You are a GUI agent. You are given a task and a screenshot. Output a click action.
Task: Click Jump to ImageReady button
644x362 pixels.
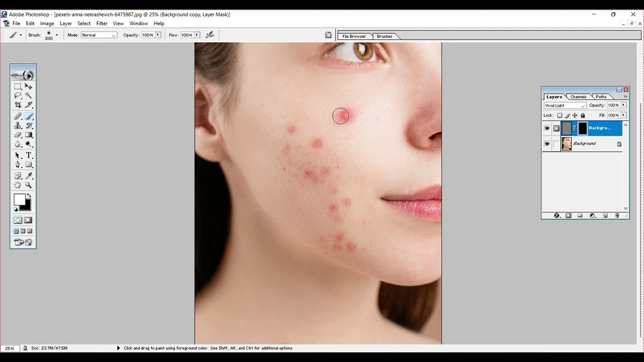pyautogui.click(x=23, y=242)
